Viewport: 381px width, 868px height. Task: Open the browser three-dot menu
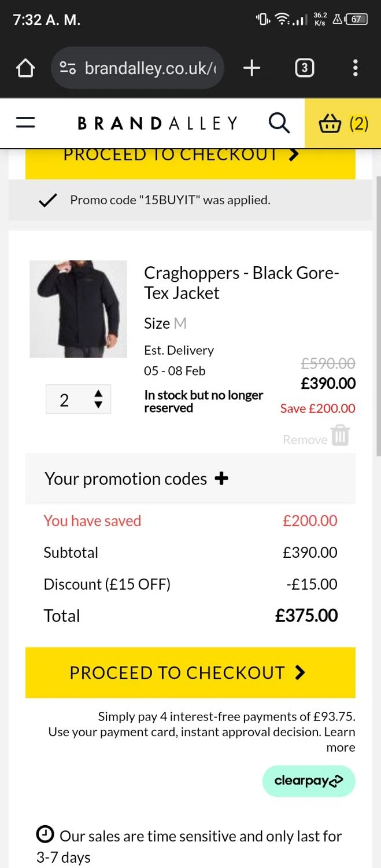[355, 68]
